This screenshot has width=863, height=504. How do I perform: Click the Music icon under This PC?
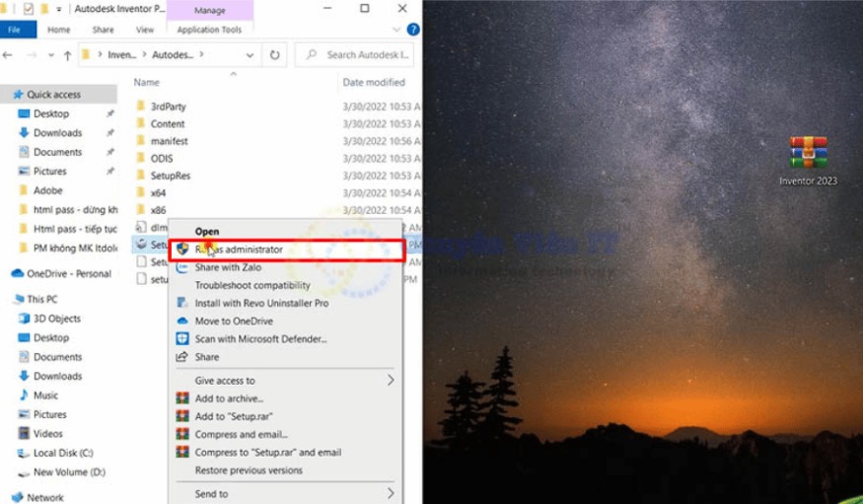pyautogui.click(x=24, y=396)
